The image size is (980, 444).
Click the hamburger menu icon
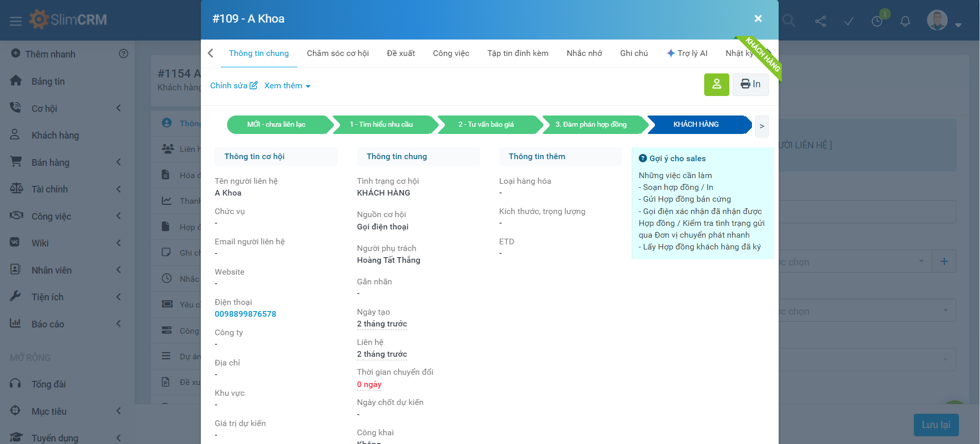tap(15, 21)
